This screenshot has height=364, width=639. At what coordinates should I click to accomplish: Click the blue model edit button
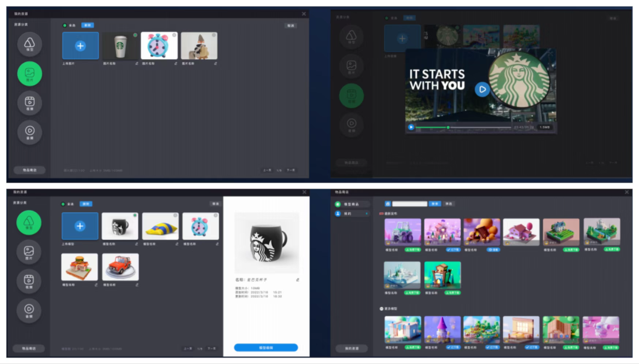[x=266, y=347]
